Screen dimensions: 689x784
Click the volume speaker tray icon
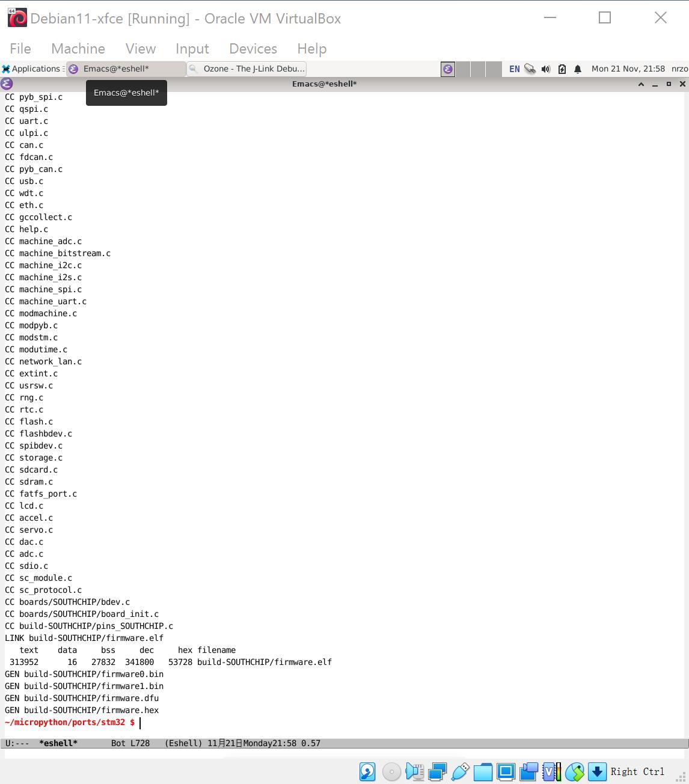pos(545,69)
